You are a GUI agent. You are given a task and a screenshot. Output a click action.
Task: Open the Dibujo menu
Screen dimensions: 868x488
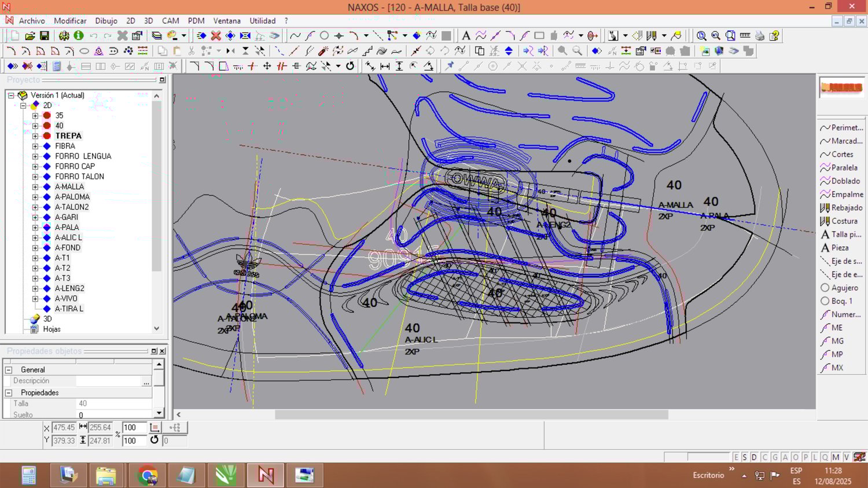(106, 21)
